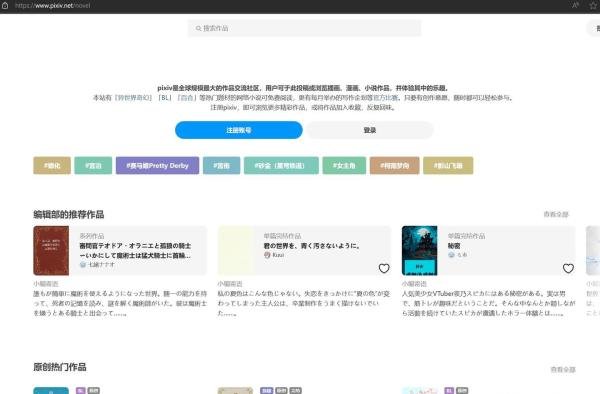Click the www.pixiv.net address bar URL

pos(53,6)
